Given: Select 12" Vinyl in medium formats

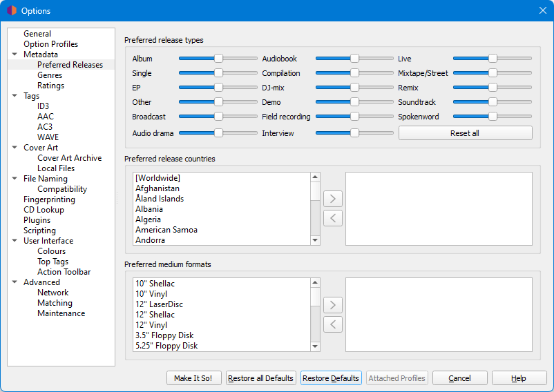Looking at the screenshot, I should [x=151, y=325].
